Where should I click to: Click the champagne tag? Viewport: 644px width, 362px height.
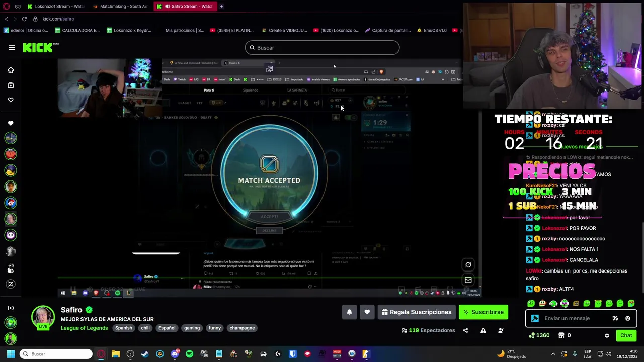[x=242, y=328]
